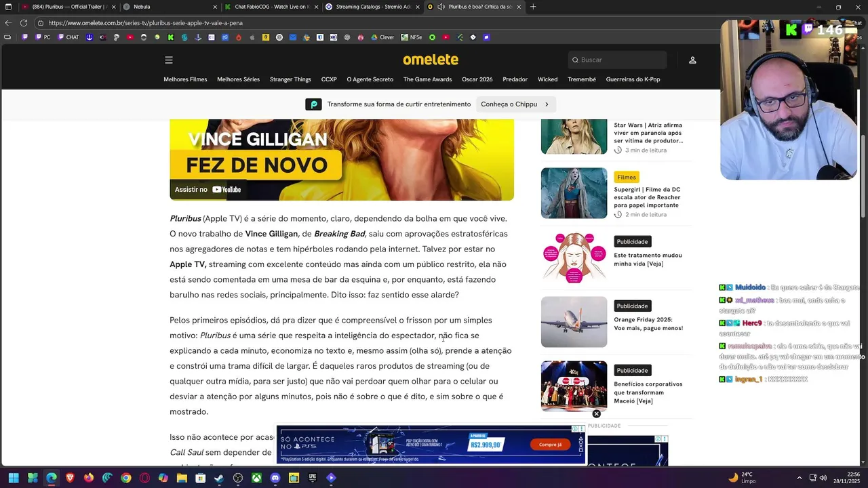Open Stranger Things menu item
Image resolution: width=868 pixels, height=488 pixels.
[x=290, y=79]
